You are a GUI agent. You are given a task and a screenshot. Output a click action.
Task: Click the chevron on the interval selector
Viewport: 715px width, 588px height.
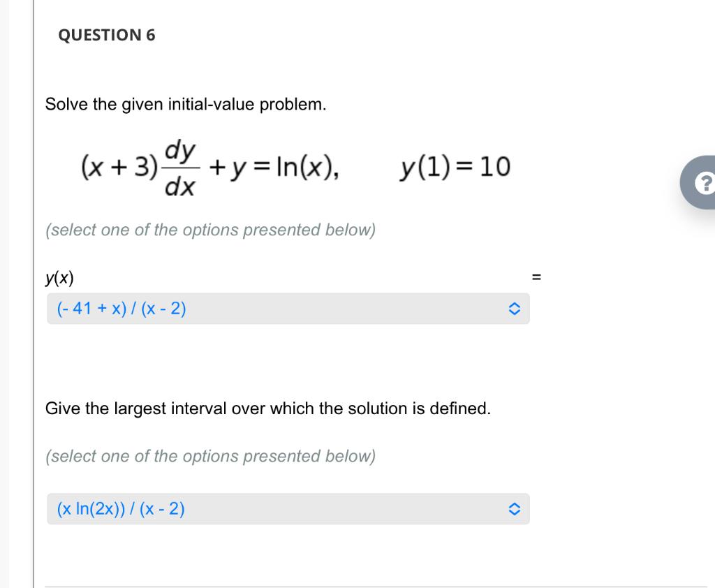515,509
